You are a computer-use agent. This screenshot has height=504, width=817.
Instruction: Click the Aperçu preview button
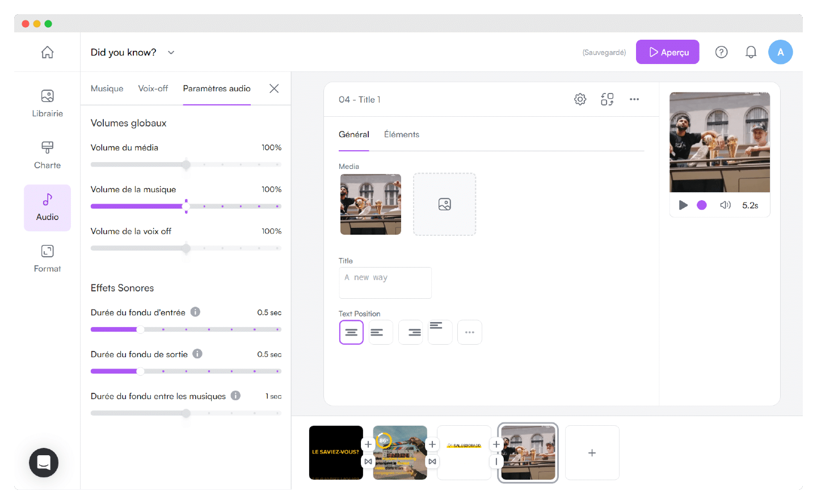667,52
